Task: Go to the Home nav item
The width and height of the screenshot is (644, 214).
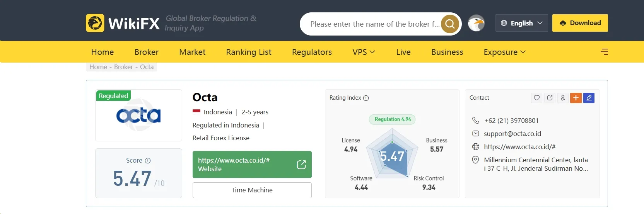Action: pyautogui.click(x=102, y=52)
